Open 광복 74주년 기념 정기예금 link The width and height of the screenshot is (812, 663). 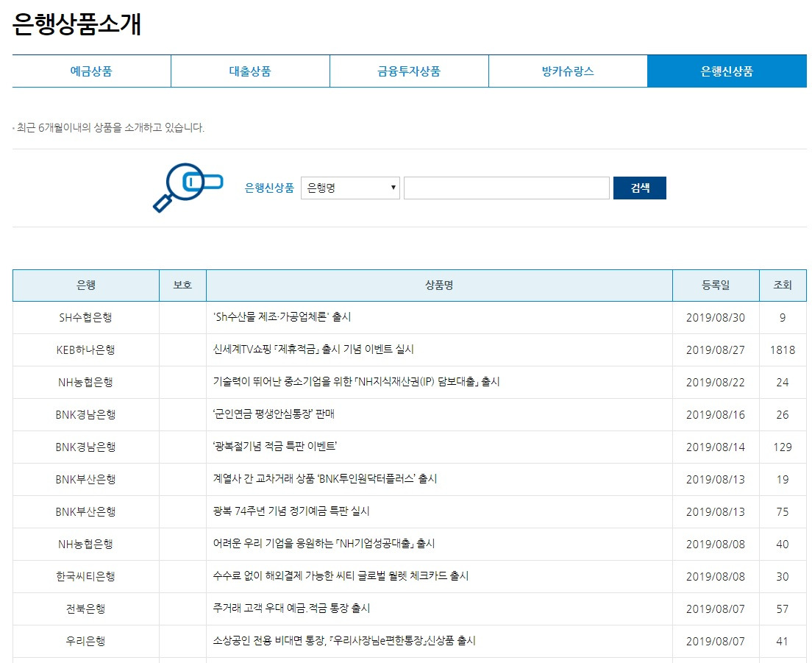(291, 511)
